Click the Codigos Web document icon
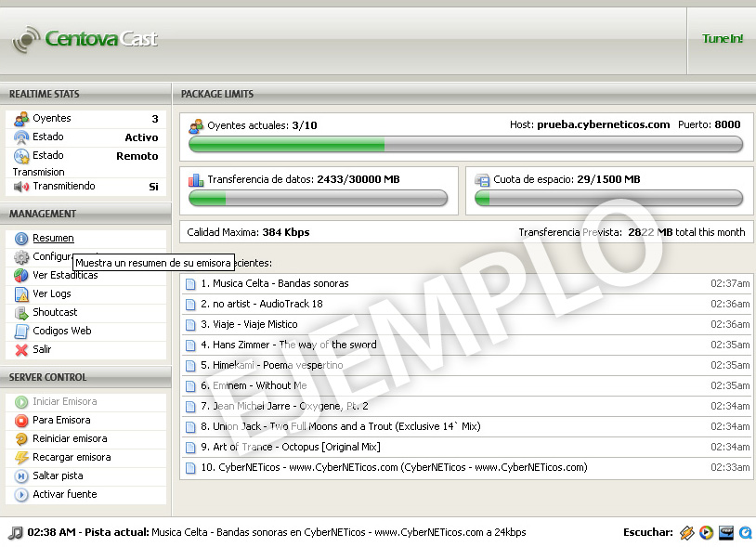This screenshot has height=547, width=756. (x=21, y=332)
